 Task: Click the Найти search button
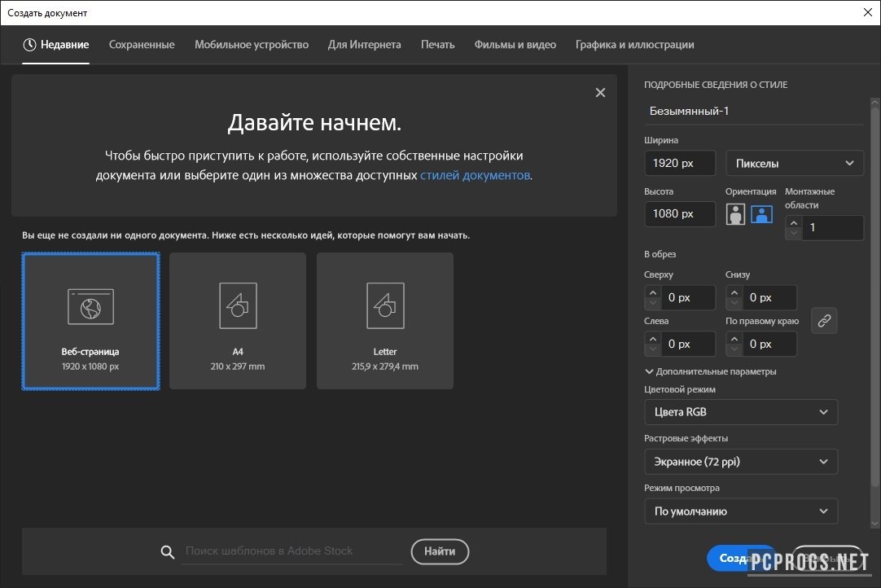(x=440, y=551)
